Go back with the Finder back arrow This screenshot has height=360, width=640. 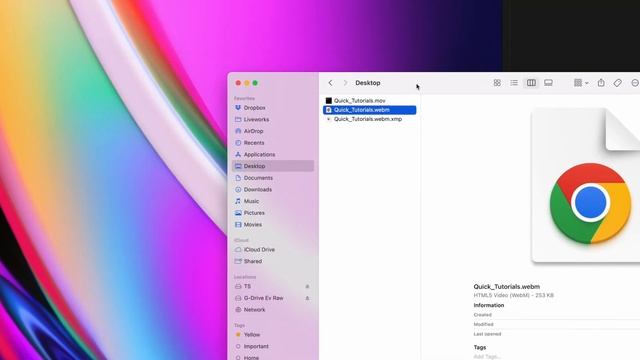(330, 83)
